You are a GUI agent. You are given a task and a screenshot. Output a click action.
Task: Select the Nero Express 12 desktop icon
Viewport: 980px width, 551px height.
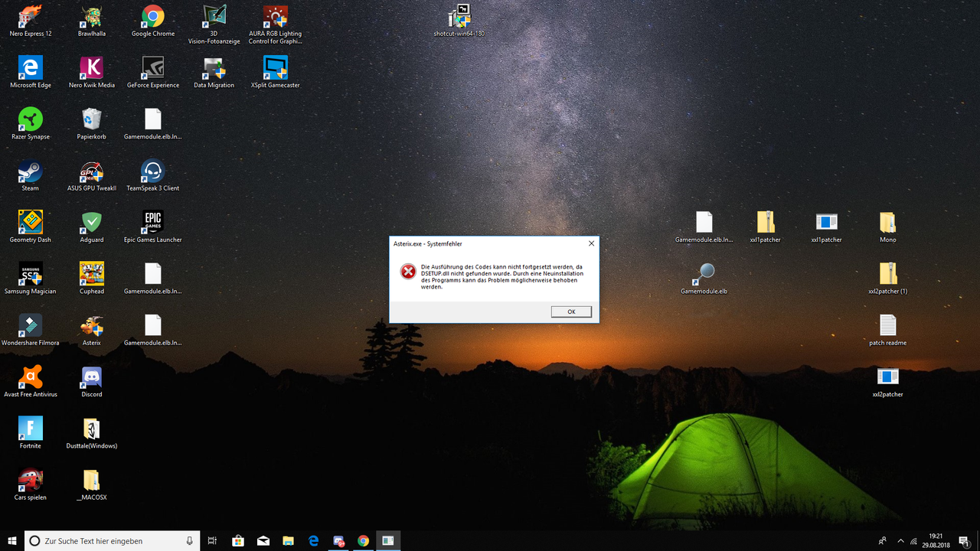[31, 20]
